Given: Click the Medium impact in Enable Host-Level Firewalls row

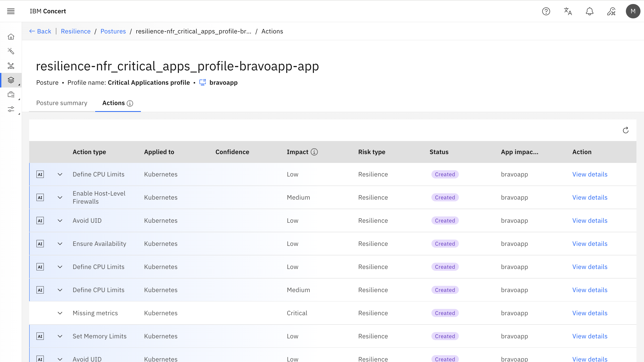Looking at the screenshot, I should pyautogui.click(x=298, y=198).
